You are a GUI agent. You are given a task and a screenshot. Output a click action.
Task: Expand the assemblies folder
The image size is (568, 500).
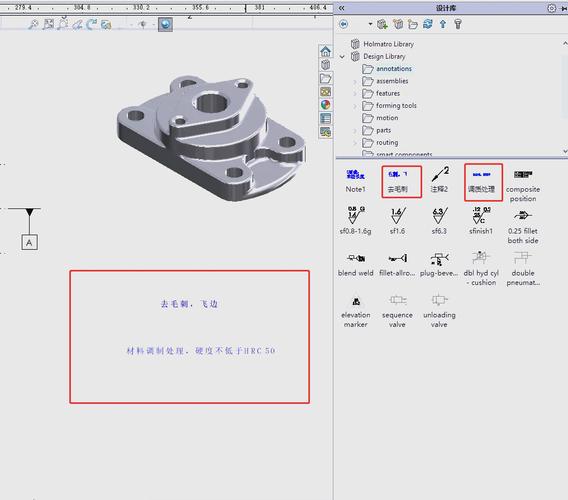pos(355,82)
